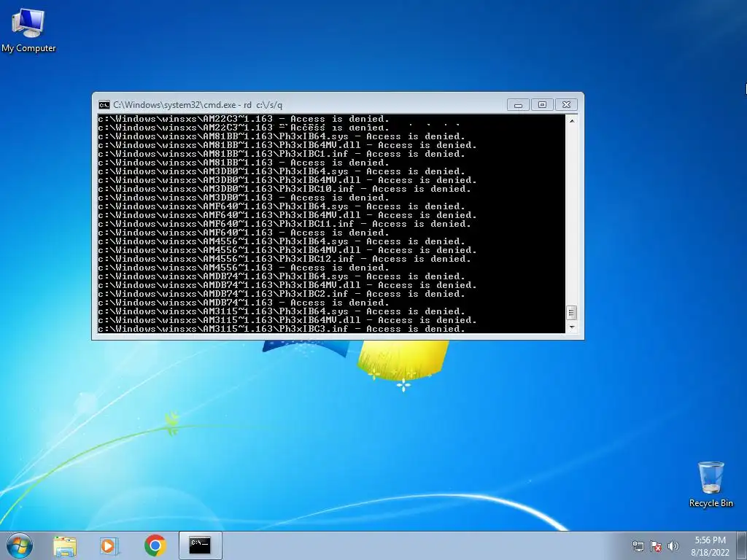Click the cmd.exe window title text

[x=198, y=105]
